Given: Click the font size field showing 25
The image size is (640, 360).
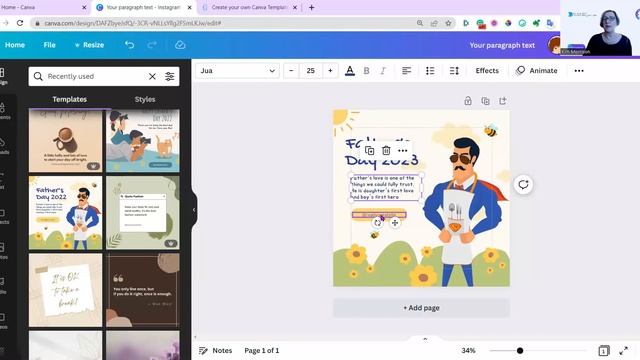Looking at the screenshot, I should [311, 71].
